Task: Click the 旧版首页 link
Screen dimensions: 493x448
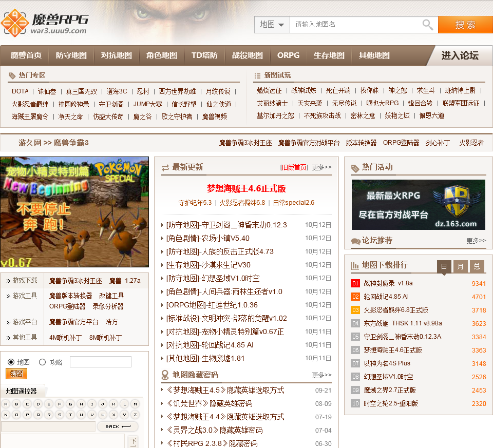Action: (294, 167)
